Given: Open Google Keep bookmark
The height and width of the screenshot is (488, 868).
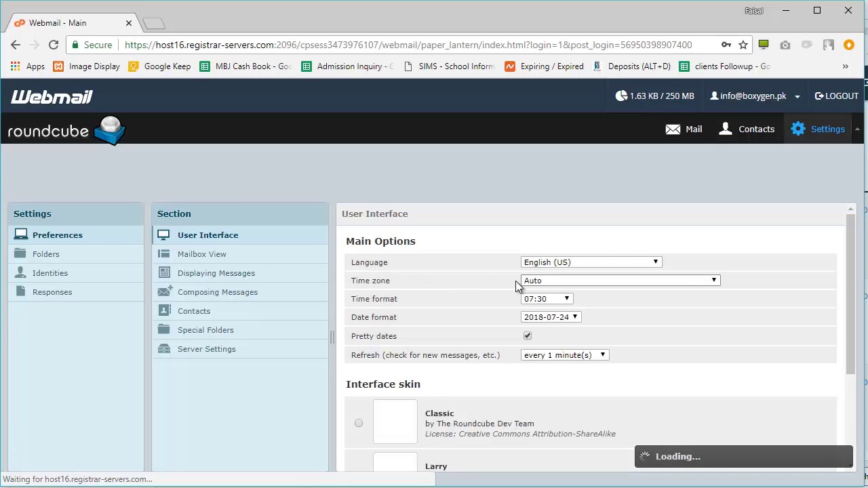Looking at the screenshot, I should pyautogui.click(x=159, y=66).
